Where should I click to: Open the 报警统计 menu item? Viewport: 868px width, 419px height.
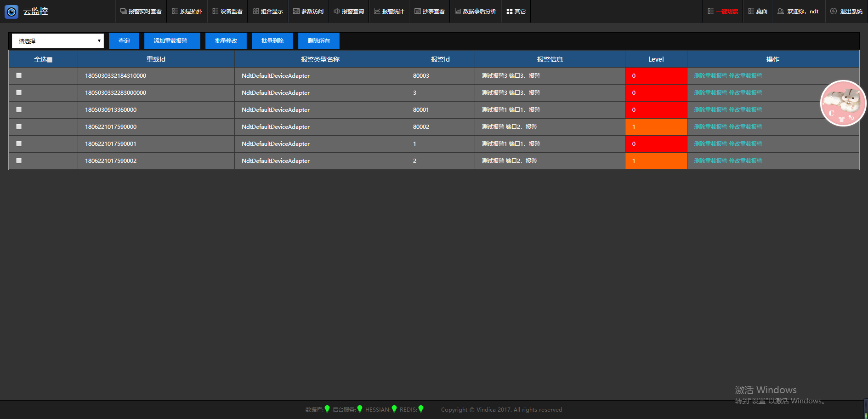(x=389, y=11)
